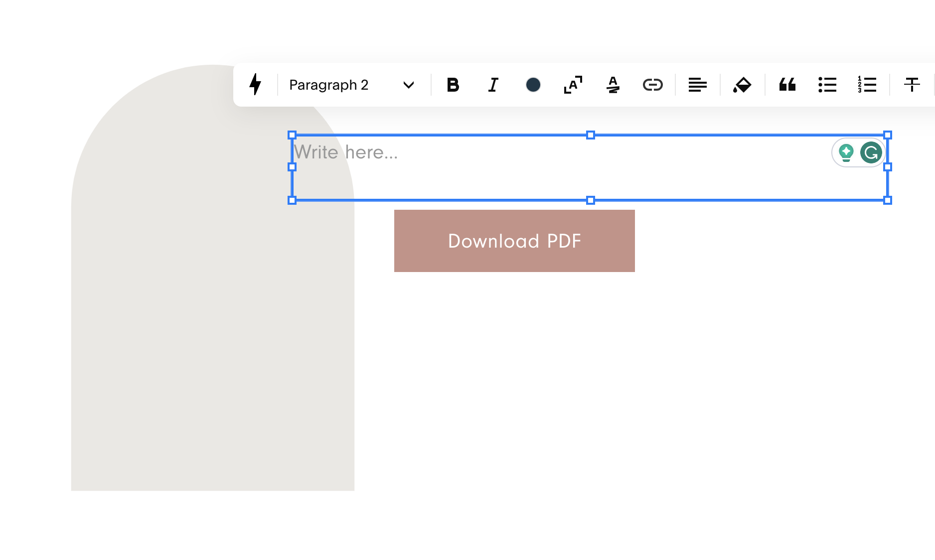Open the font size tool

point(573,85)
